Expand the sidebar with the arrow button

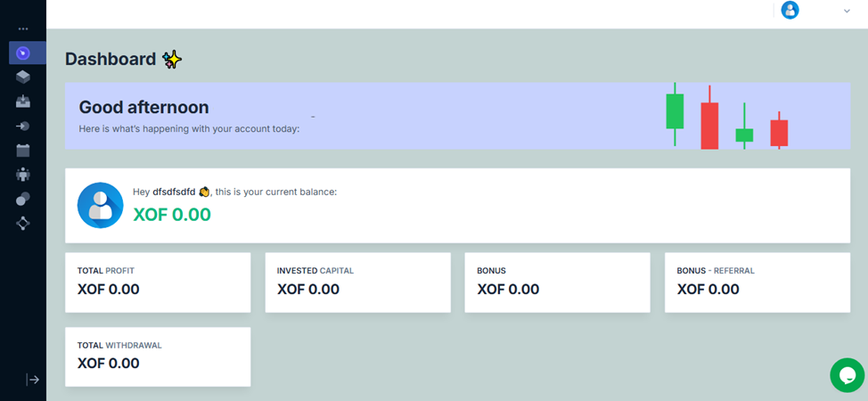[x=33, y=380]
